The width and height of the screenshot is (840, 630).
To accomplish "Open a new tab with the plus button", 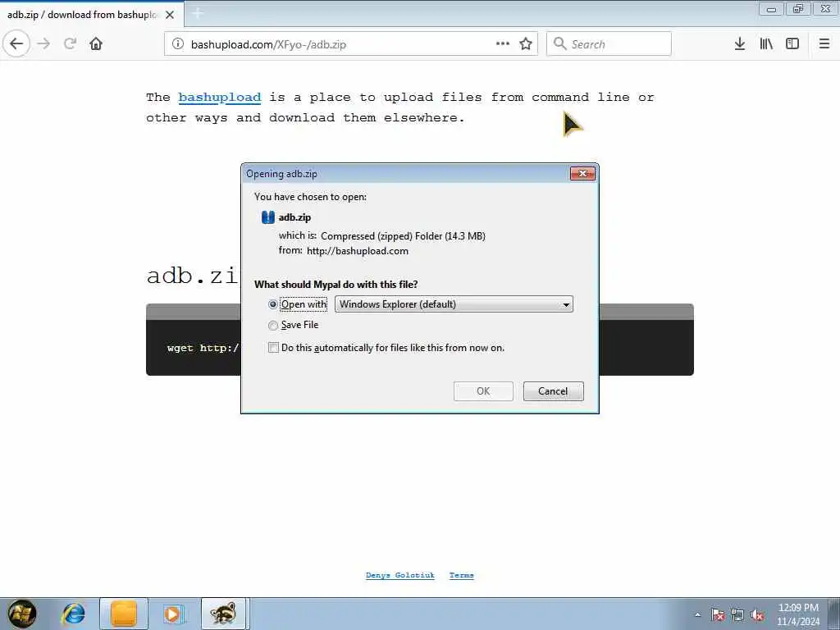I will (x=198, y=14).
